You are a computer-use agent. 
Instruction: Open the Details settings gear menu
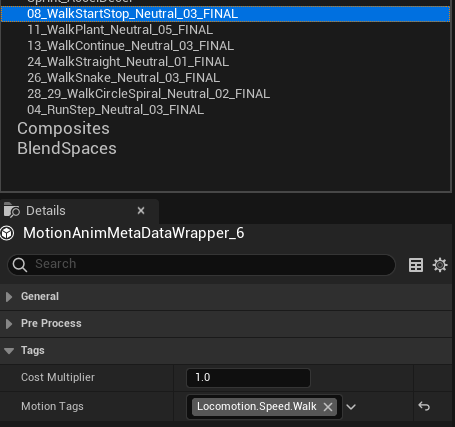(x=440, y=265)
